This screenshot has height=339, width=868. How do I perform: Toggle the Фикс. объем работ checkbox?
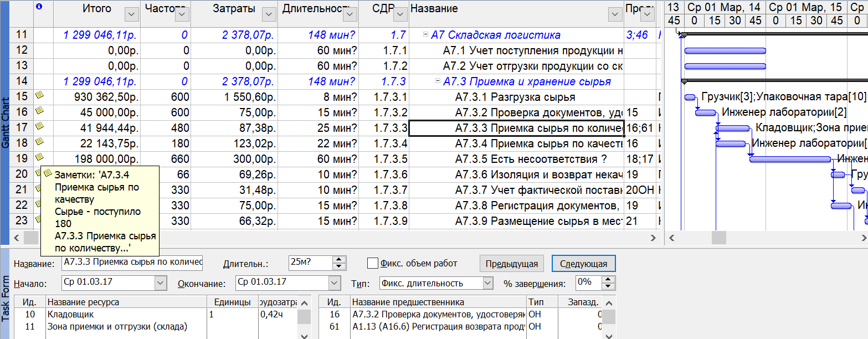click(373, 263)
